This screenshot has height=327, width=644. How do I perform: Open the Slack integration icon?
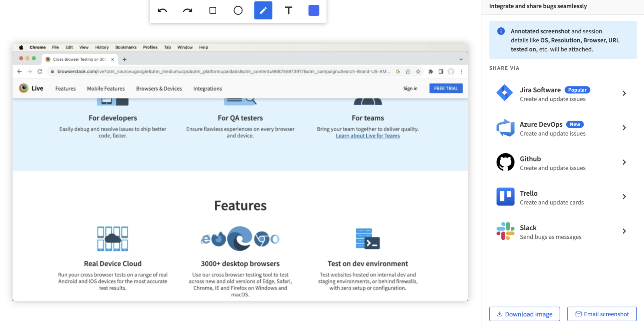tap(505, 231)
